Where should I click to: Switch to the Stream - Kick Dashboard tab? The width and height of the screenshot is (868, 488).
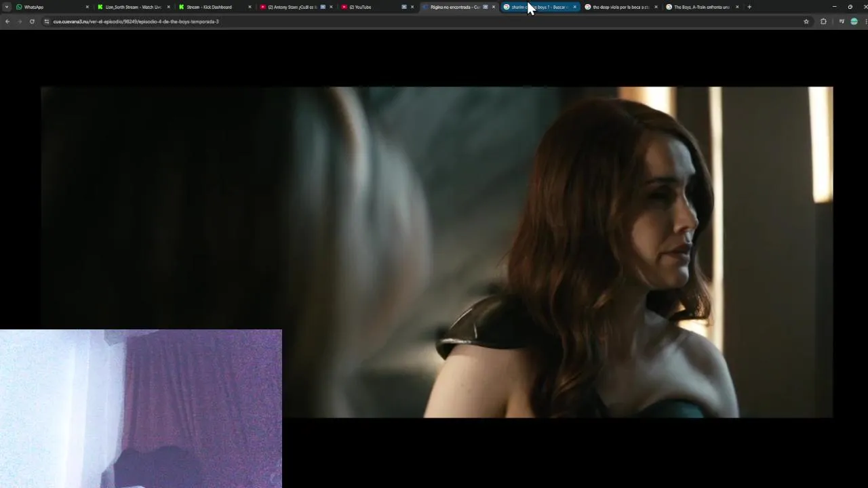point(214,7)
